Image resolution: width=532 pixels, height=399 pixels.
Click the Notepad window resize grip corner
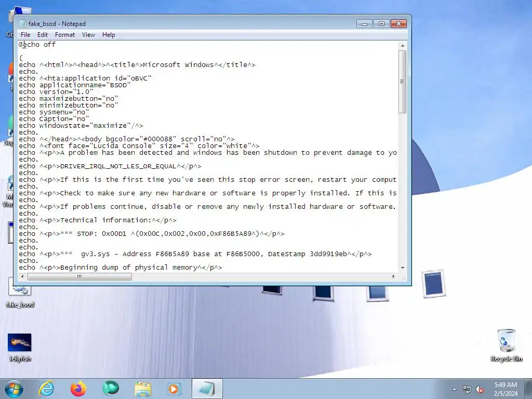(403, 278)
